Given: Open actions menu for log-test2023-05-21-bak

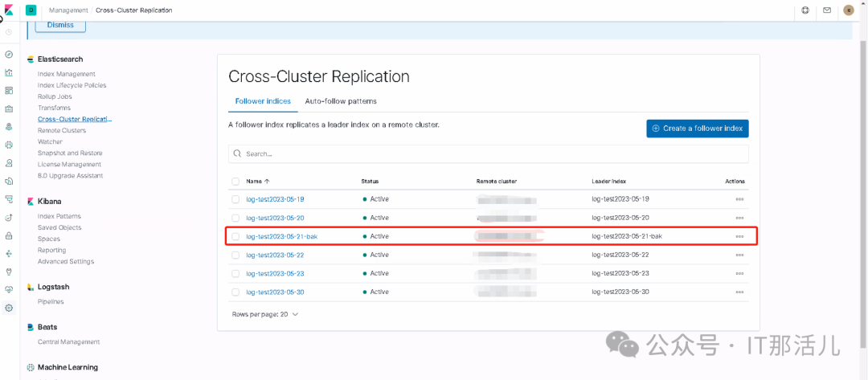Looking at the screenshot, I should [x=739, y=236].
